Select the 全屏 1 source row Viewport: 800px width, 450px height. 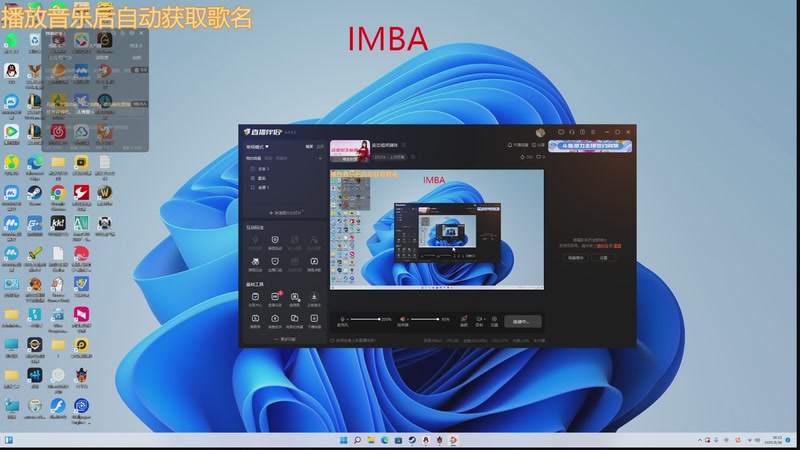(285, 187)
